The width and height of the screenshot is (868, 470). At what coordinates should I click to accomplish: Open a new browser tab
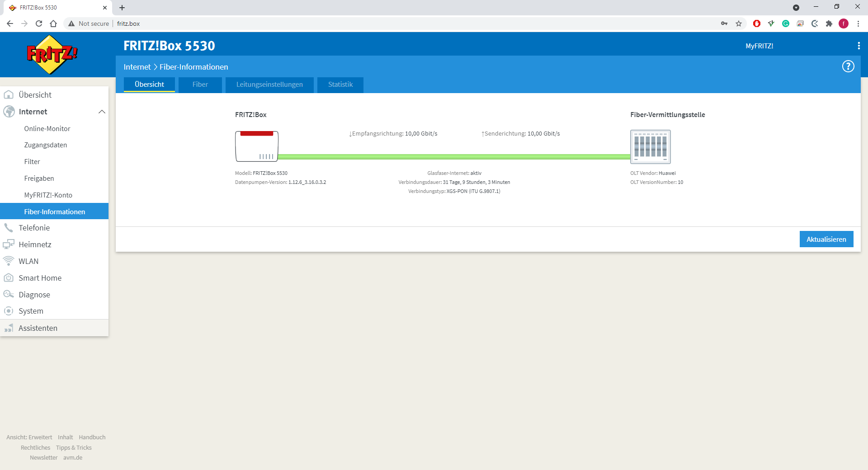coord(122,8)
